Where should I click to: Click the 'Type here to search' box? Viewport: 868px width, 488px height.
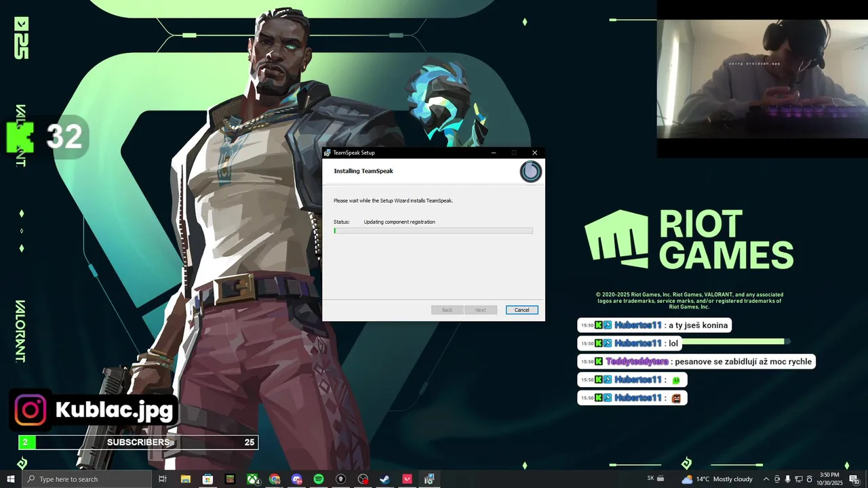click(x=87, y=479)
